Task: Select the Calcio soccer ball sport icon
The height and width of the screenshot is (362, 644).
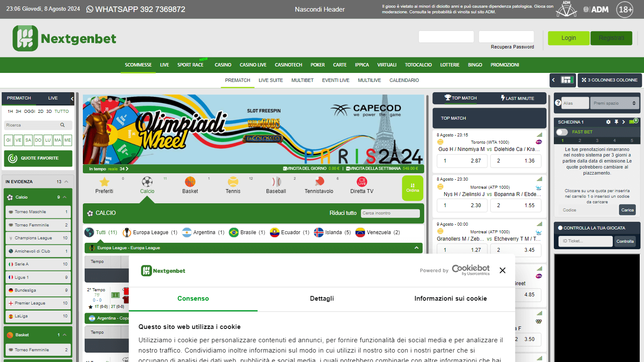Action: 147,181
